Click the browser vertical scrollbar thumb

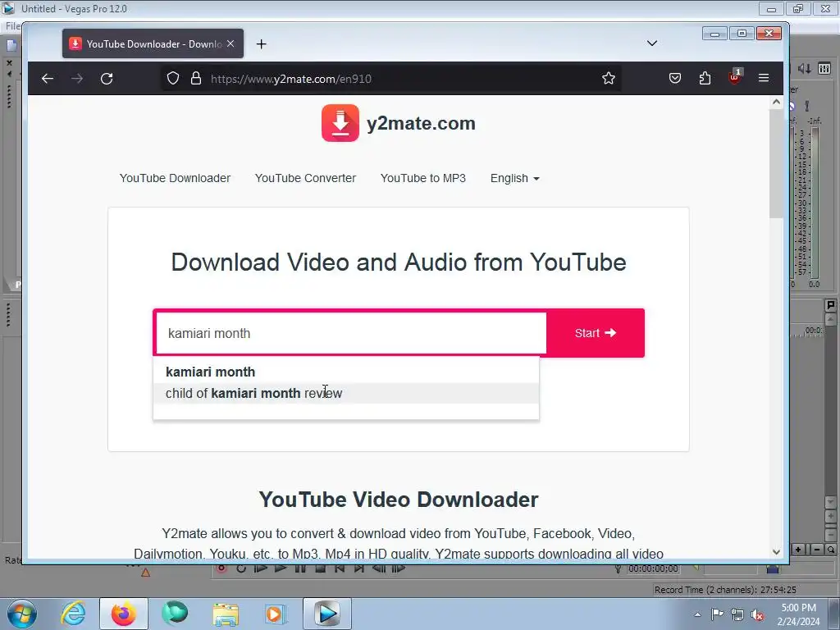click(776, 163)
